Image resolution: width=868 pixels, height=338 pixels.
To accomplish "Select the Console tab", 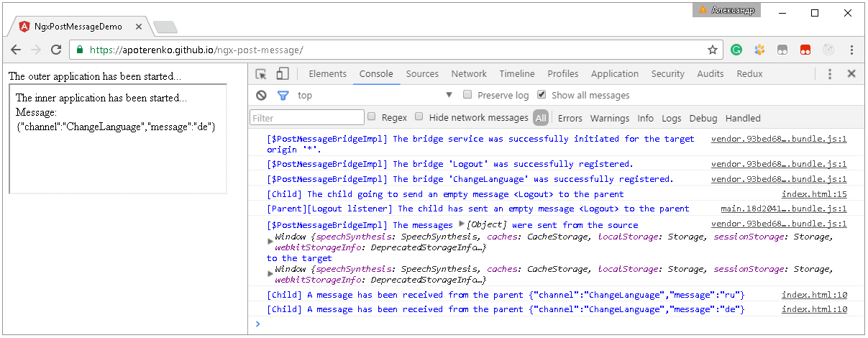I will click(376, 73).
